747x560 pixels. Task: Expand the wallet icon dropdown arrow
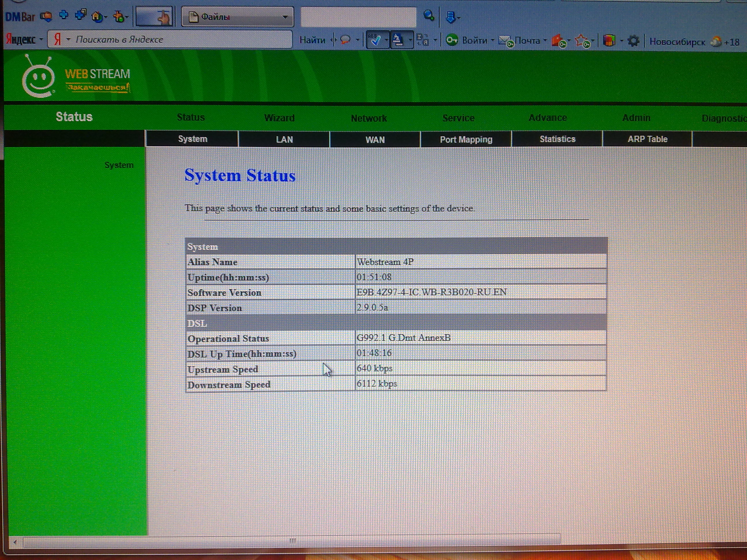[x=569, y=41]
